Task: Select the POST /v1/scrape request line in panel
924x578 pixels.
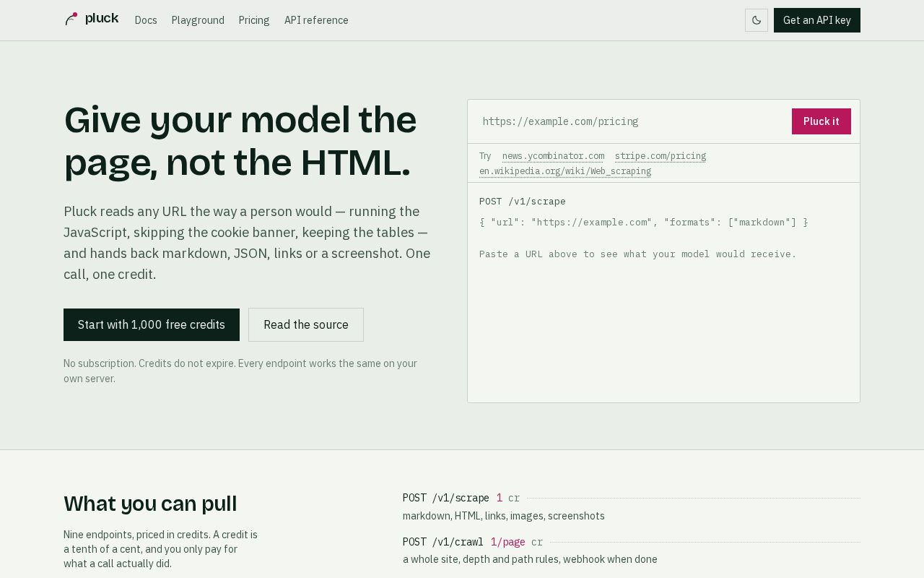Action: click(x=523, y=202)
